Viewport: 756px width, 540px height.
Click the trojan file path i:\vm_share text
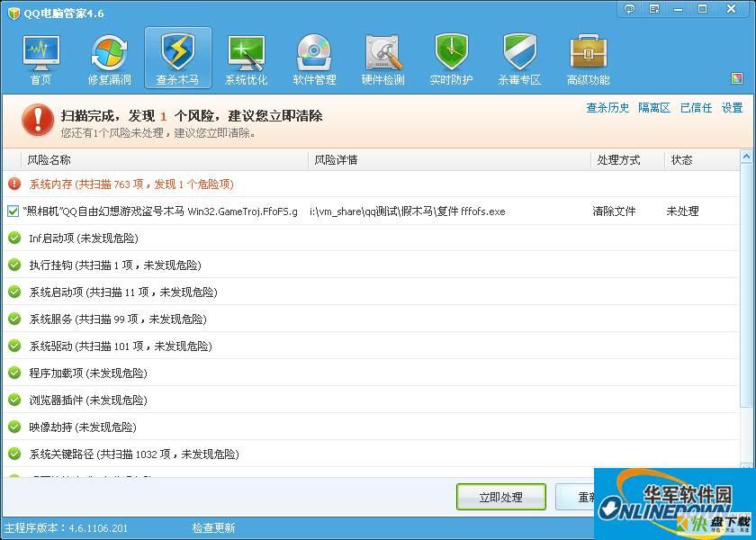tap(408, 211)
